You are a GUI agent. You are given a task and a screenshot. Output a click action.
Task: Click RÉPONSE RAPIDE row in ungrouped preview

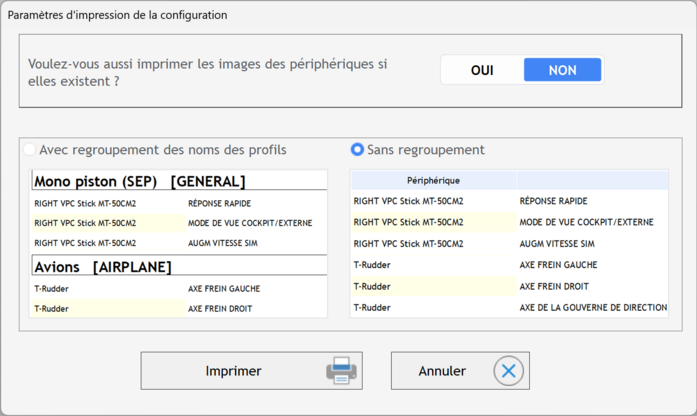(x=509, y=201)
